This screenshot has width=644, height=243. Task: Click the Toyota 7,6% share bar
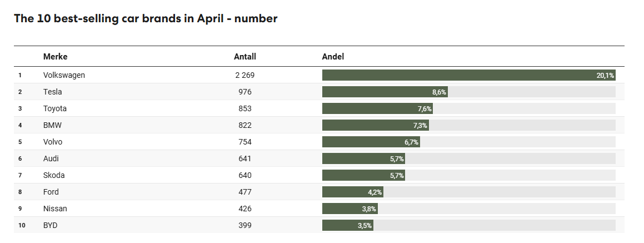tap(377, 108)
